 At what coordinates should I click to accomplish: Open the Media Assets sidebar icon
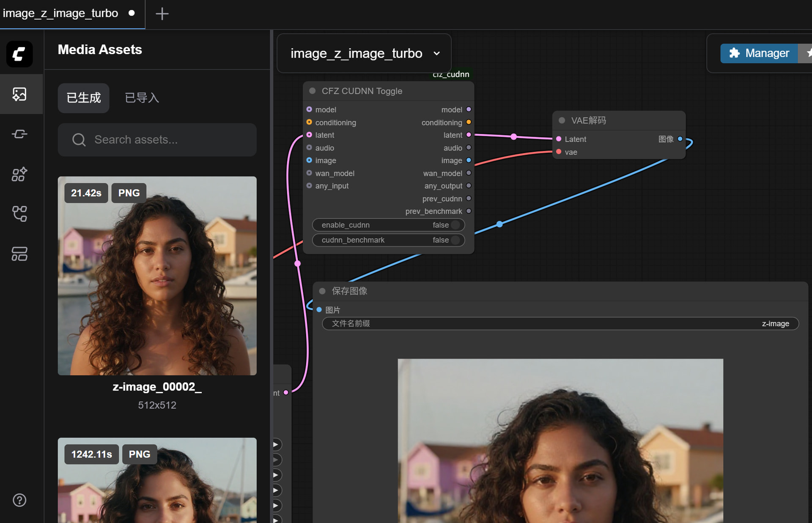point(19,94)
